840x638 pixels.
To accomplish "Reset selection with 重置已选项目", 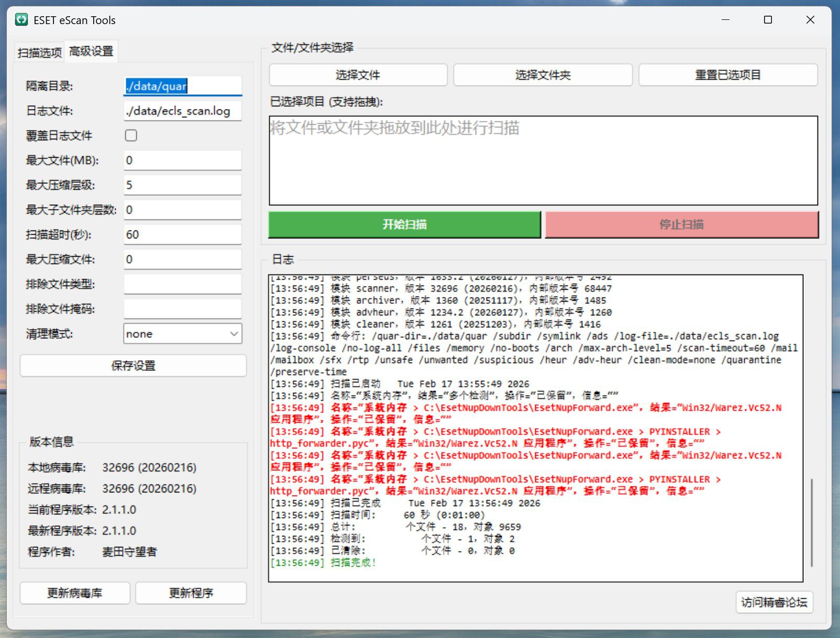I will point(727,75).
